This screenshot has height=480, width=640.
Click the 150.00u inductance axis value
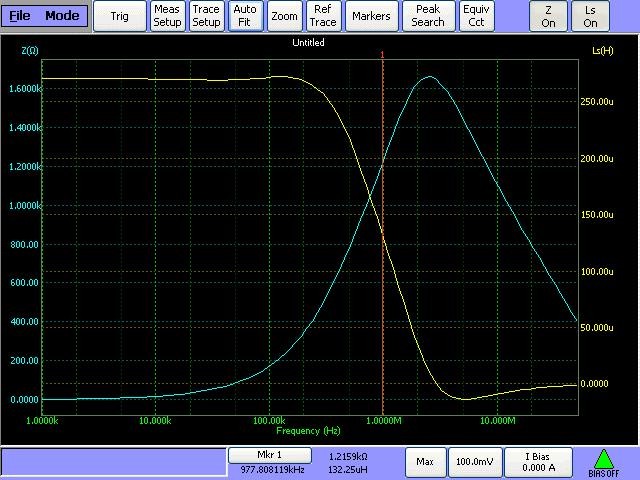597,215
